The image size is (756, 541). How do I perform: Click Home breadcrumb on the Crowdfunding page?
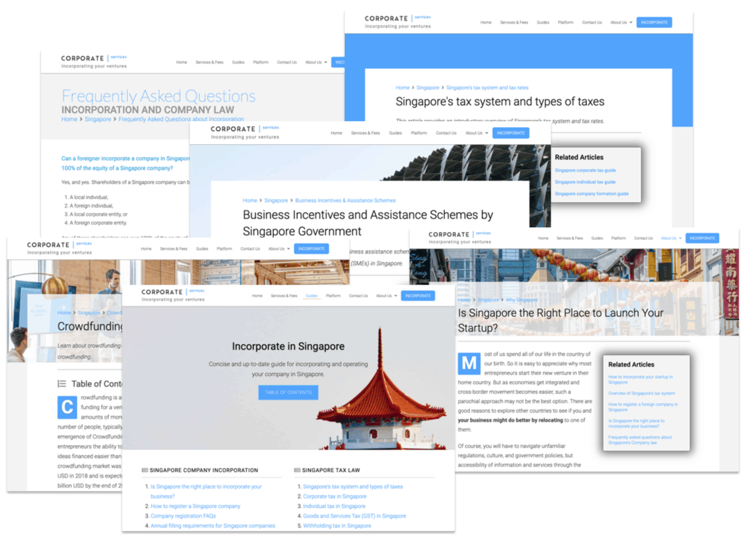(64, 313)
